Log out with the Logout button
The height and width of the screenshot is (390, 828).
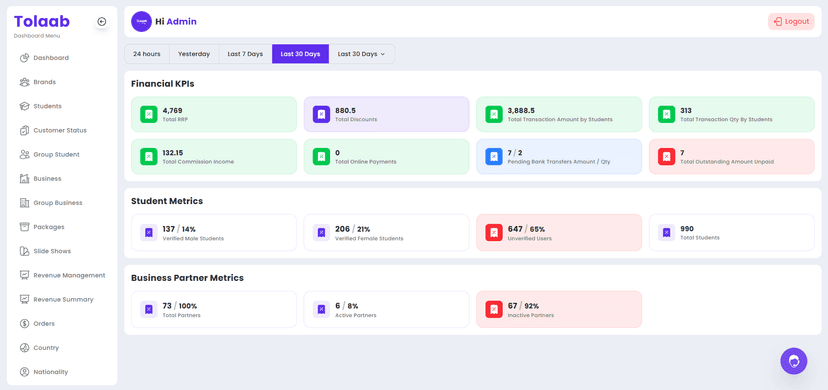coord(791,22)
